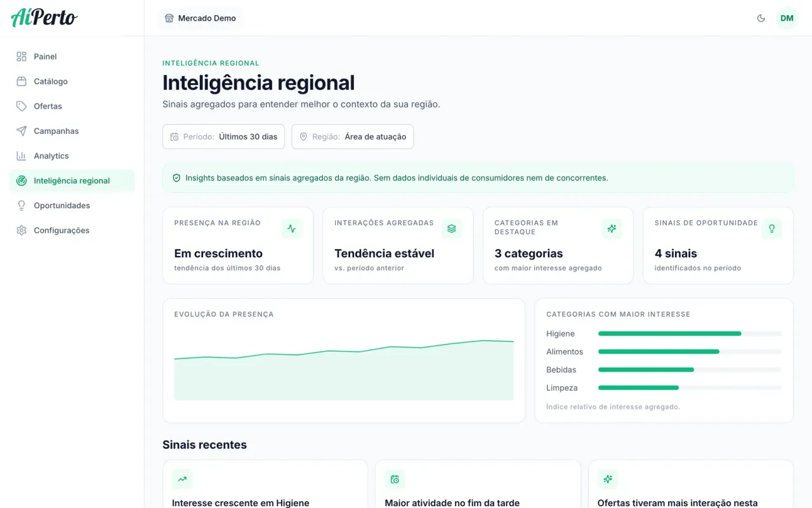Click the 'Sinais recentes' heading
The width and height of the screenshot is (812, 508).
204,444
